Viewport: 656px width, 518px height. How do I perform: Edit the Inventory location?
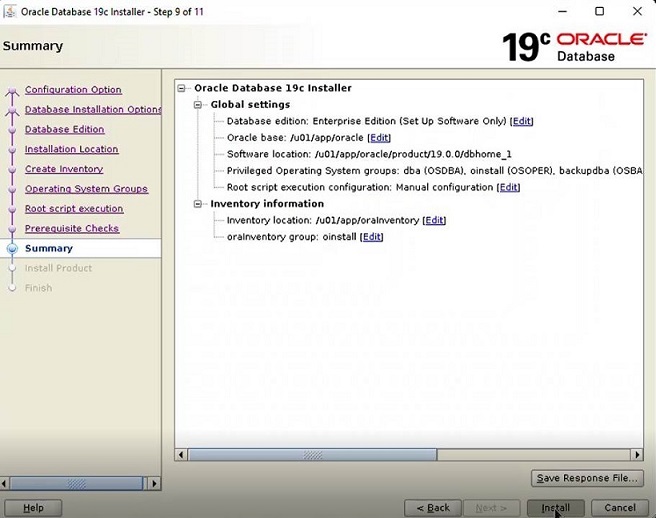pos(434,220)
